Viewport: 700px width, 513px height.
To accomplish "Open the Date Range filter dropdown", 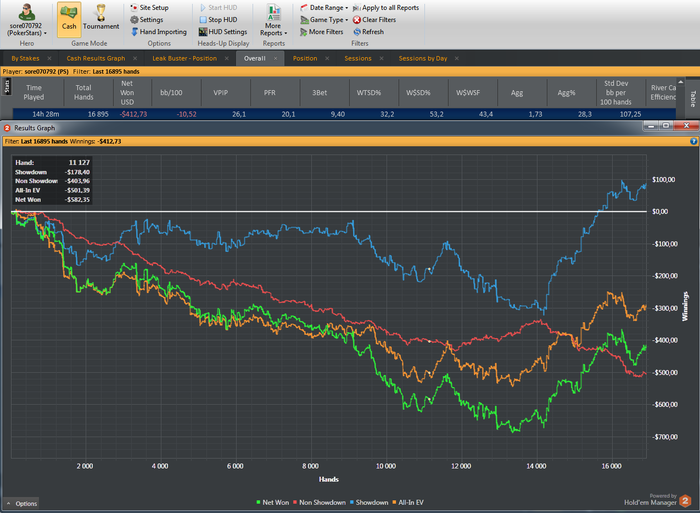I will pos(324,8).
